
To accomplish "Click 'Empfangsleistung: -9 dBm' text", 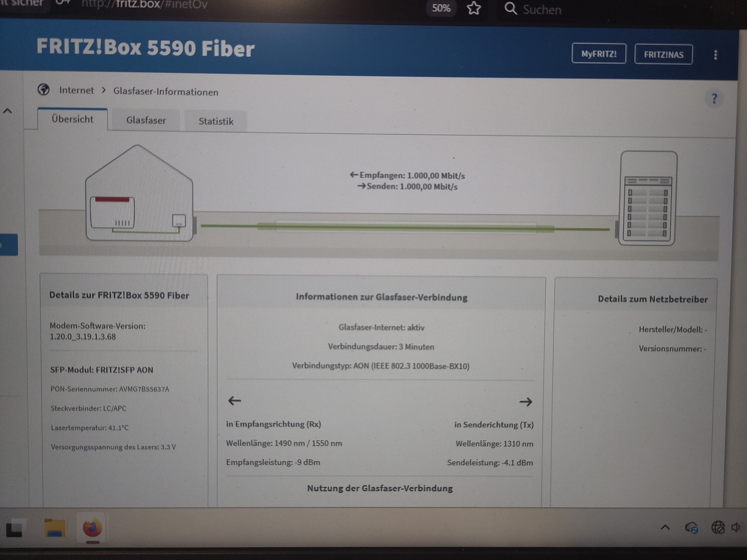I will 273,462.
